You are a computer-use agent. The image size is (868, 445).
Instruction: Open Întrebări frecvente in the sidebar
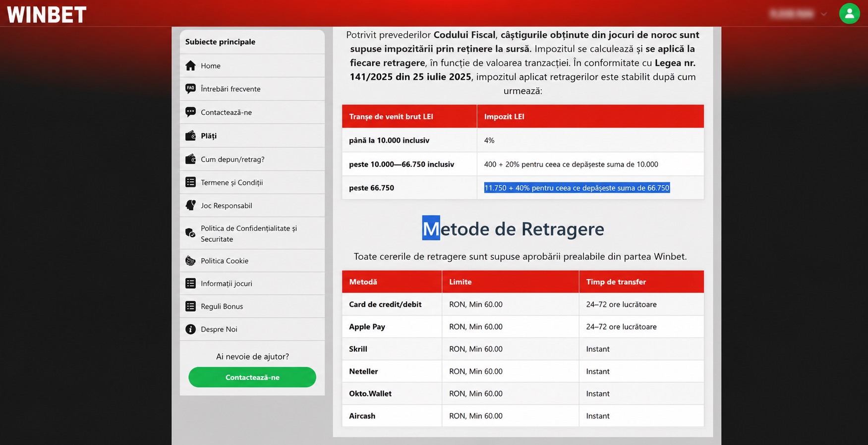click(252, 89)
